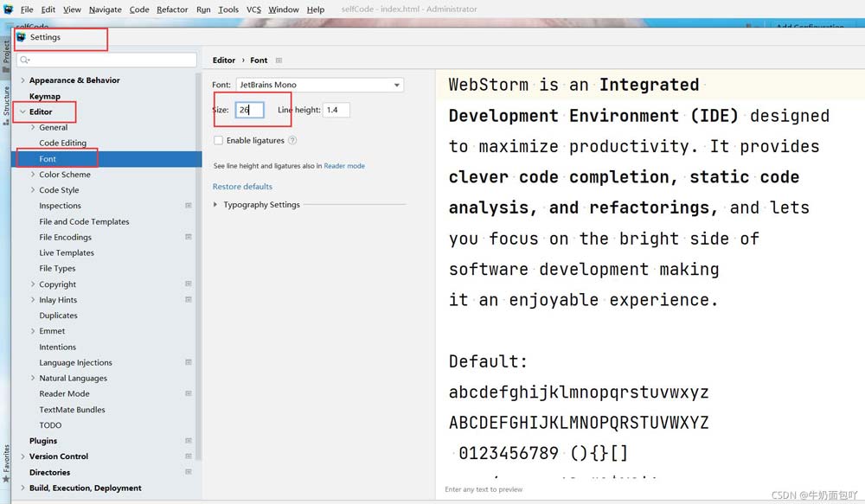This screenshot has width=865, height=504.
Task: Enable the Enable ligatures checkbox
Action: click(219, 140)
